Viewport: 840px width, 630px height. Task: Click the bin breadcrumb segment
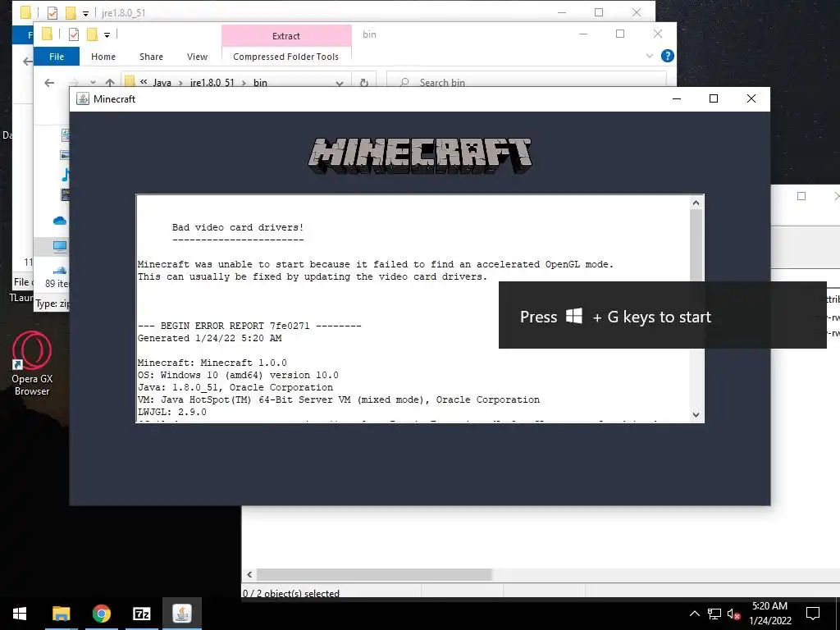260,83
